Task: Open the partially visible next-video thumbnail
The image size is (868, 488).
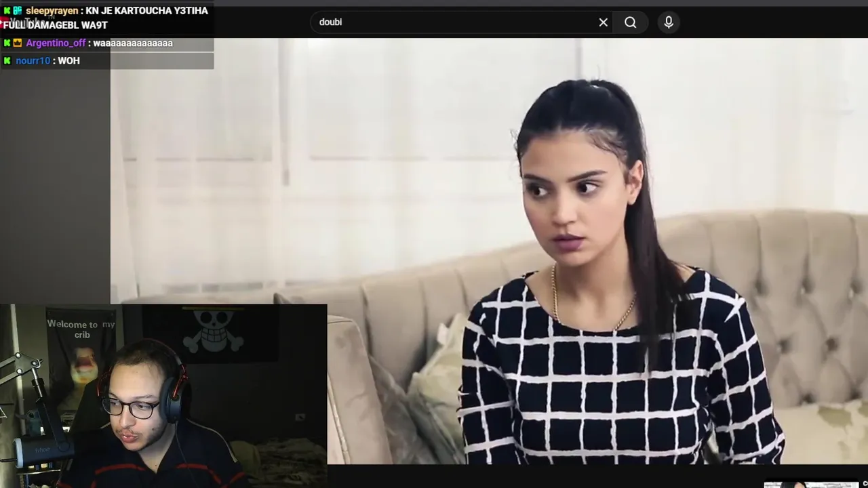Action: (811, 485)
